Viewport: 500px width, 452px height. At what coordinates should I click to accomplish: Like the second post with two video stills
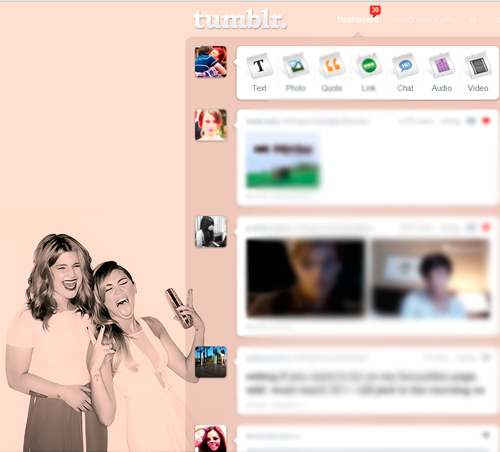(486, 228)
